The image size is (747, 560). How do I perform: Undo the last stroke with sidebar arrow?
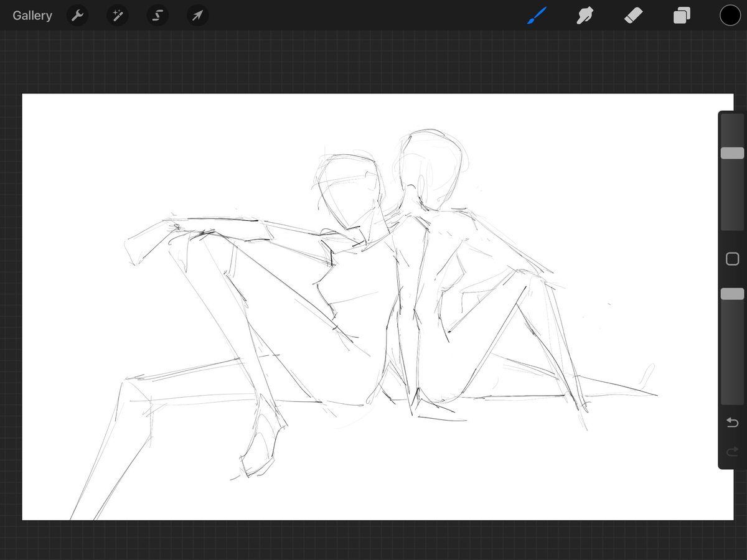(x=733, y=423)
